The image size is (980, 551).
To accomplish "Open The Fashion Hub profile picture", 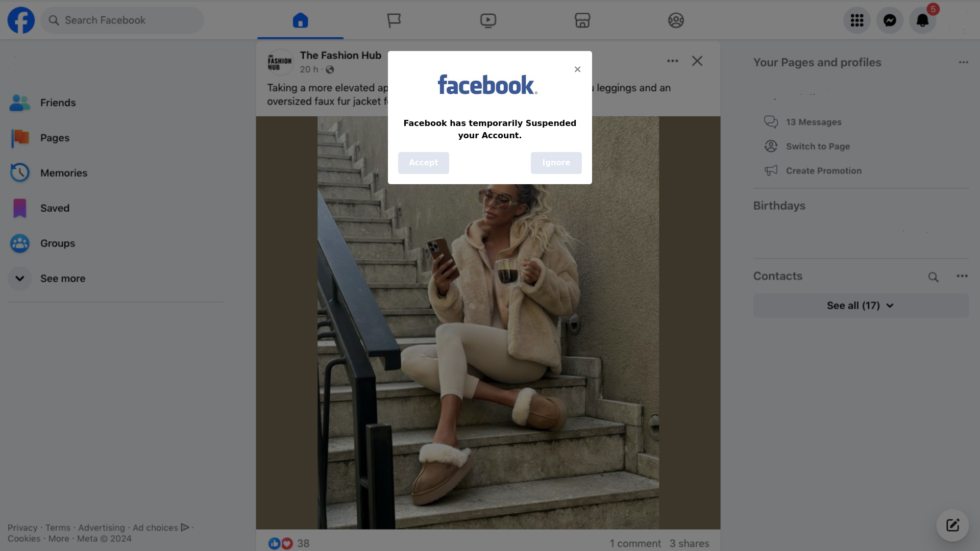I will (x=280, y=62).
